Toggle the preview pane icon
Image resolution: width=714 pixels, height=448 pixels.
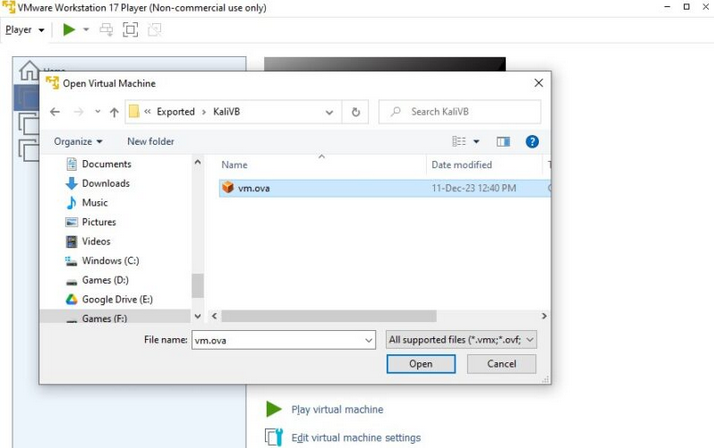pos(503,142)
